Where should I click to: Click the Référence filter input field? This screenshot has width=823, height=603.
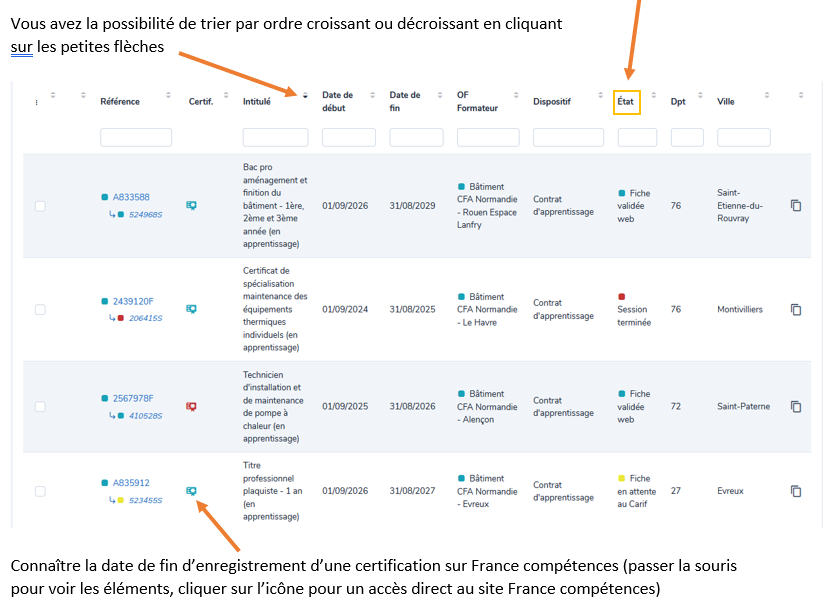[x=136, y=137]
